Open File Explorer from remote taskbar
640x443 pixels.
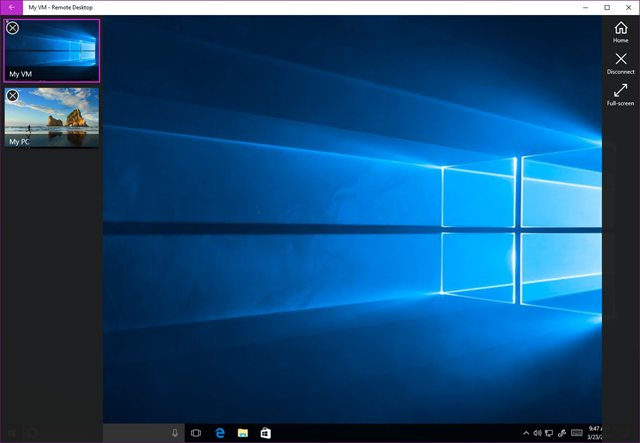coord(243,433)
